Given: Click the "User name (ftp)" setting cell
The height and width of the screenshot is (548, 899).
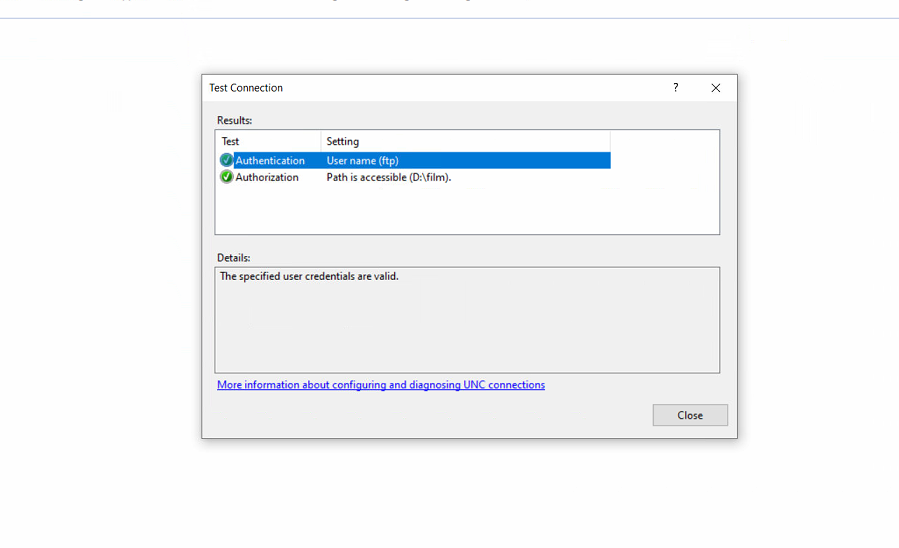Looking at the screenshot, I should (363, 160).
